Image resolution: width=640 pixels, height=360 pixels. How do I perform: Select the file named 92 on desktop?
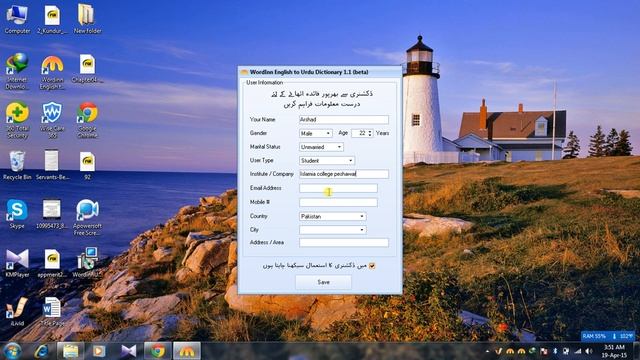[87, 165]
